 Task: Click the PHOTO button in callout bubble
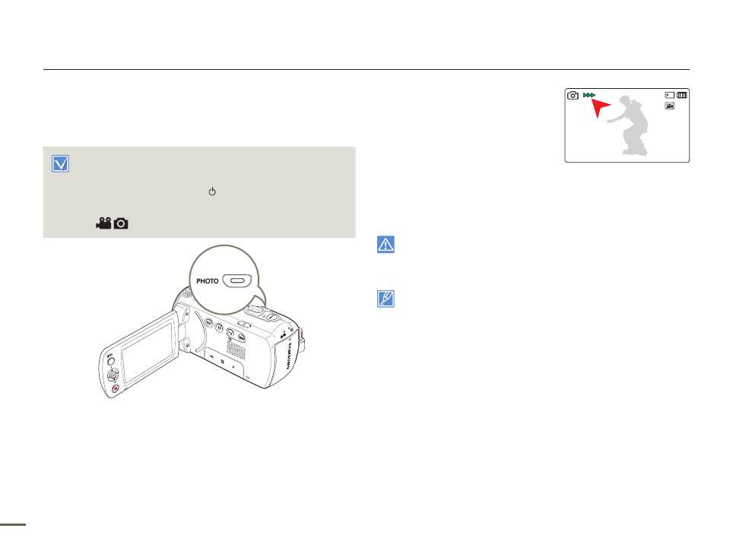pos(237,280)
